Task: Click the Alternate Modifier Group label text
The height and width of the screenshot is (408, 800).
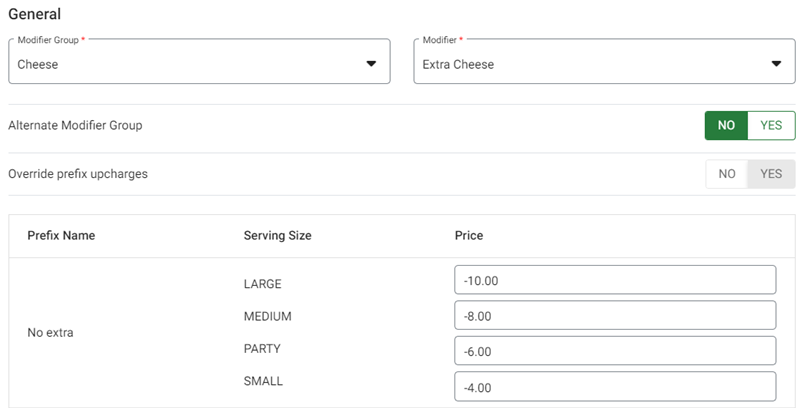Action: [x=75, y=126]
